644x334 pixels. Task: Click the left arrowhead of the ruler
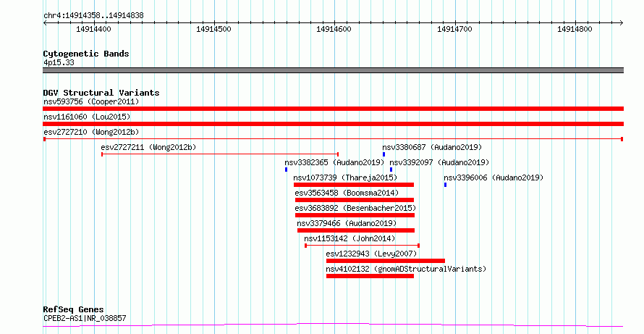pyautogui.click(x=45, y=23)
